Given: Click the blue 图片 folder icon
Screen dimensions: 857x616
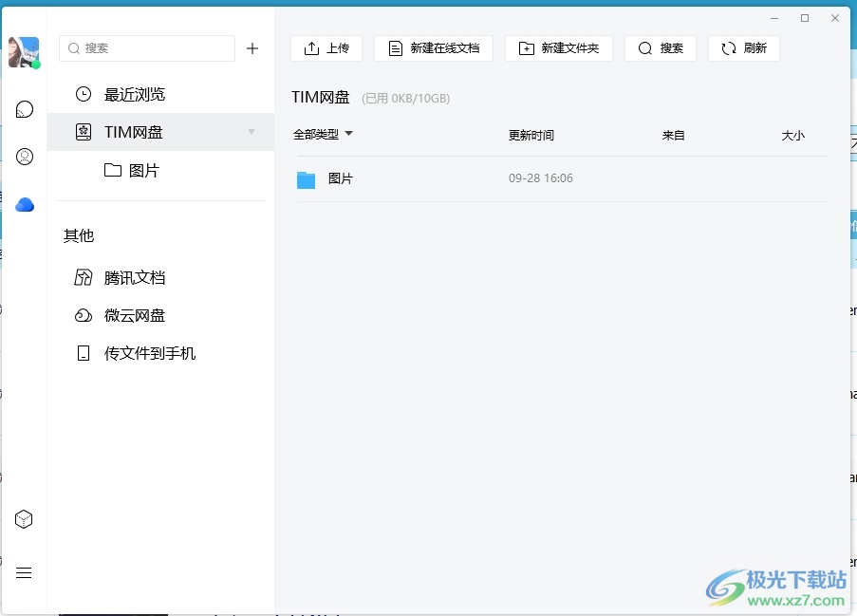Looking at the screenshot, I should 306,179.
